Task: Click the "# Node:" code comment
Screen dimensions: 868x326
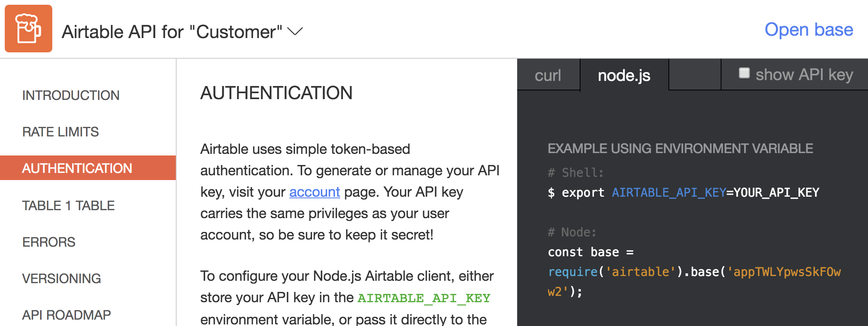Action: click(x=572, y=232)
